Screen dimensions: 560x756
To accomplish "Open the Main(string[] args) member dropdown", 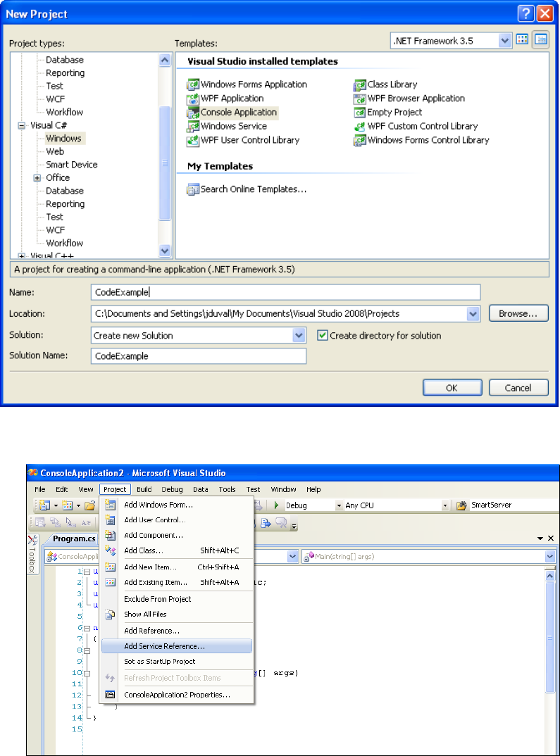I will coord(550,556).
